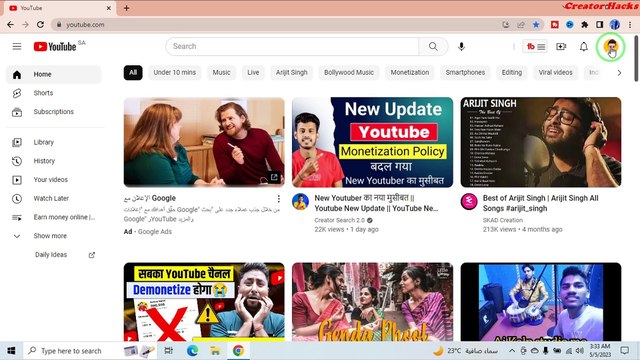This screenshot has width=640, height=360.
Task: Select the 'Arijit Singh' chip
Action: 291,73
